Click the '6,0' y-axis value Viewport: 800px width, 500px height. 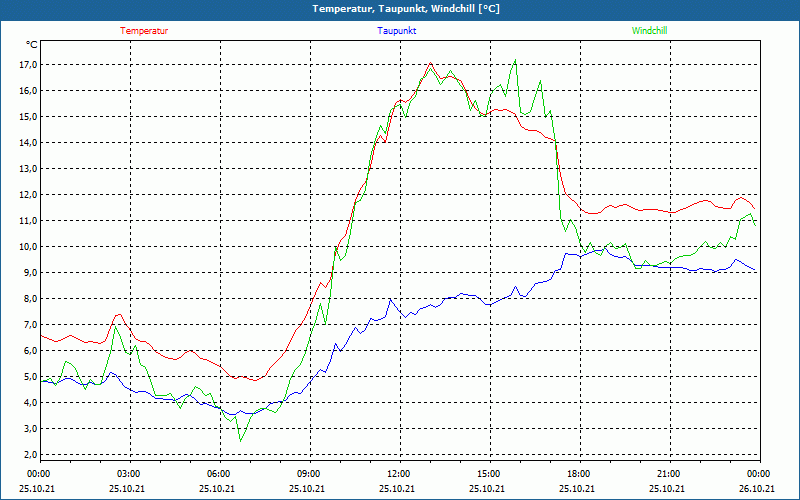pos(30,351)
